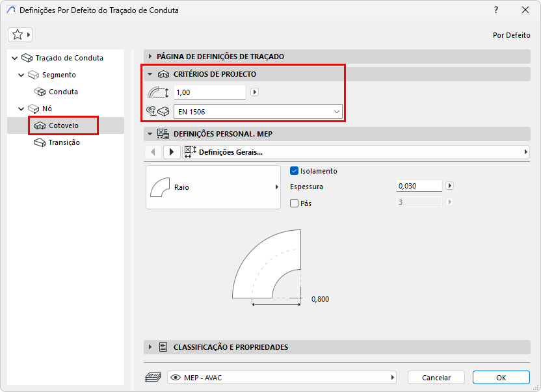Toggle the eye icon on MEP - AVAC
Image resolution: width=541 pixels, height=392 pixels.
[176, 378]
